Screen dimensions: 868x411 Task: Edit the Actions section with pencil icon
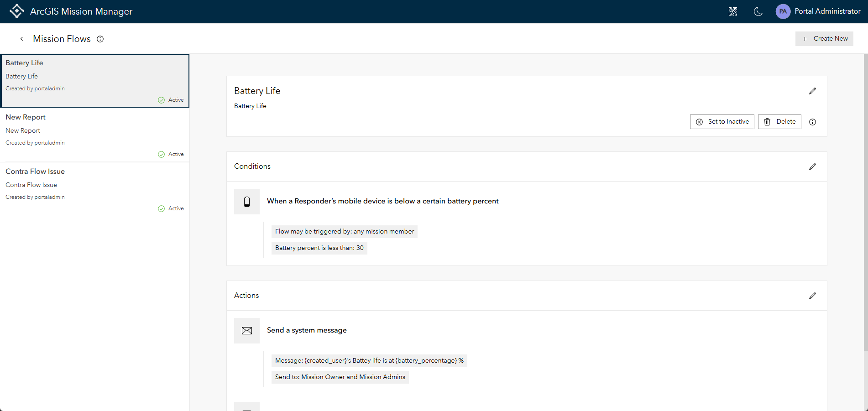click(812, 296)
